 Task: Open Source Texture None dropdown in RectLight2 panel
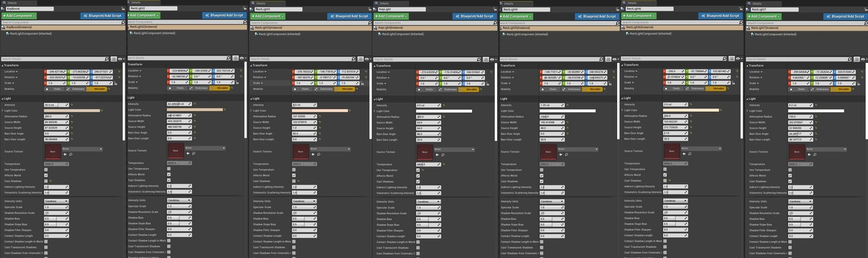[x=206, y=148]
